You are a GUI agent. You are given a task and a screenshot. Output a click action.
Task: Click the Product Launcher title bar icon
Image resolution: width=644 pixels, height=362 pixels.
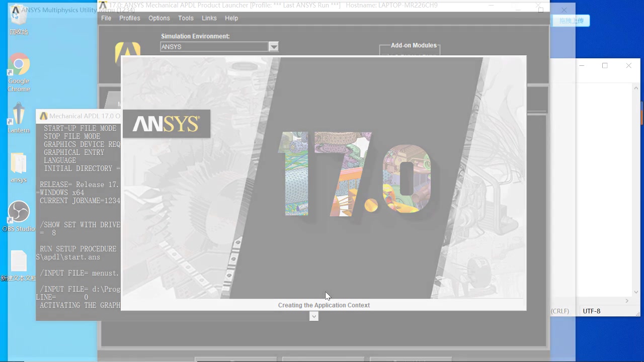104,5
